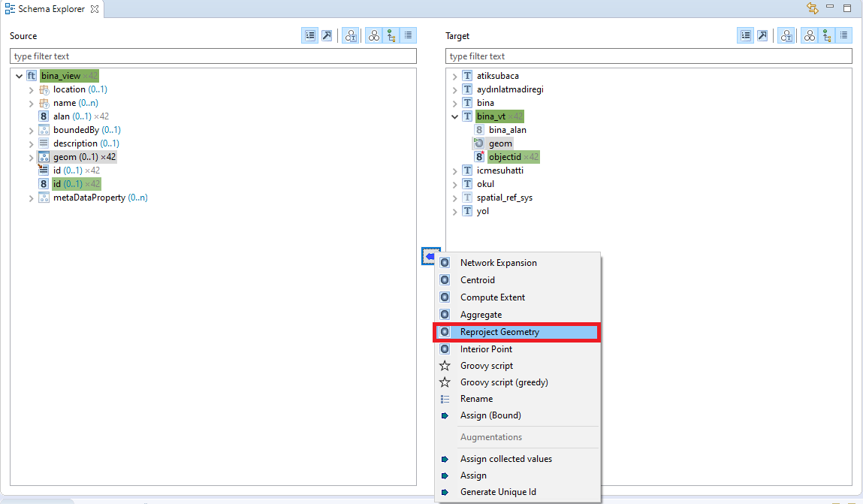Select the Schema Explorer tab
This screenshot has width=863, height=504.
click(51, 9)
